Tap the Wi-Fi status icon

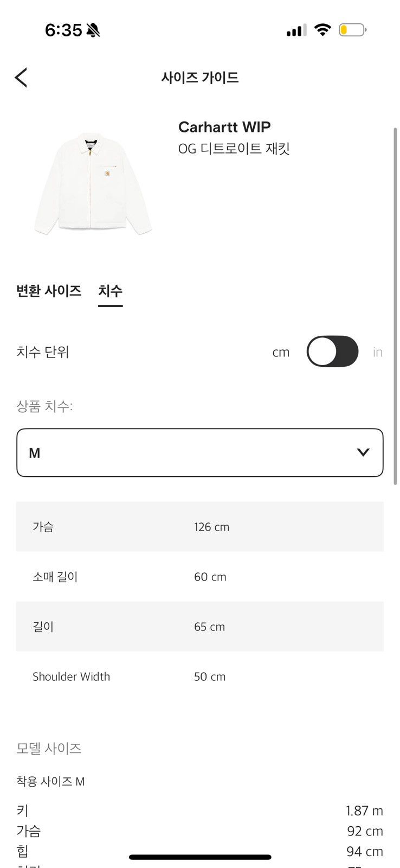pyautogui.click(x=322, y=30)
